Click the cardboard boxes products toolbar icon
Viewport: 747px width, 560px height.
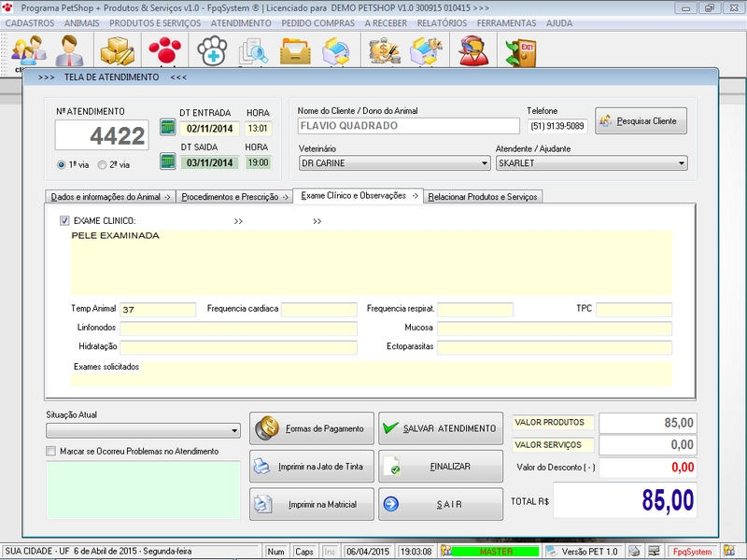pos(118,50)
